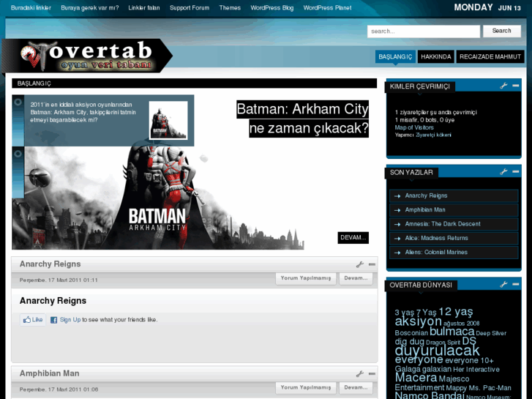Open Support Forum menu link
This screenshot has width=532, height=399.
[190, 8]
